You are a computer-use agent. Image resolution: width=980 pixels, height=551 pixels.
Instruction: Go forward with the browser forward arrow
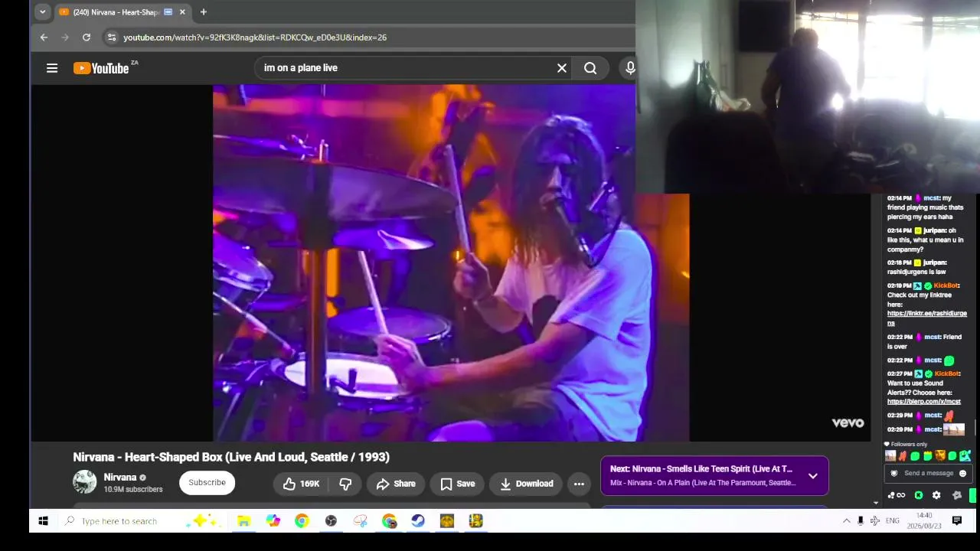tap(65, 37)
